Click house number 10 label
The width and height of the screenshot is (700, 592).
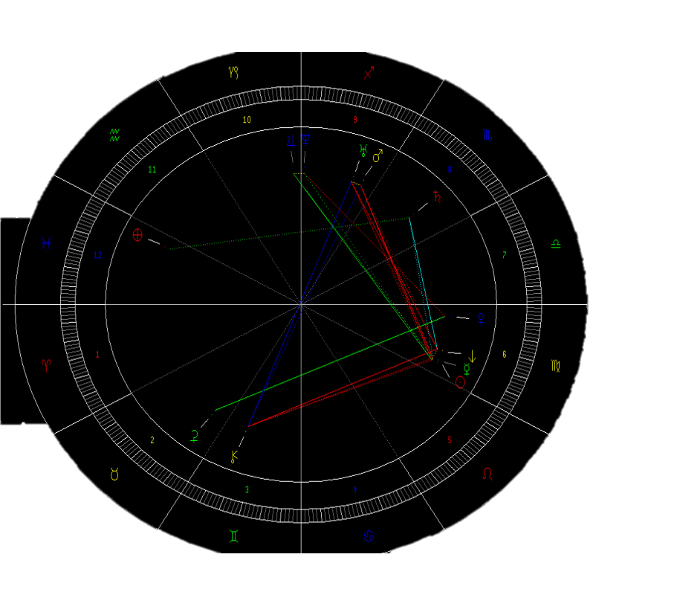pyautogui.click(x=247, y=120)
